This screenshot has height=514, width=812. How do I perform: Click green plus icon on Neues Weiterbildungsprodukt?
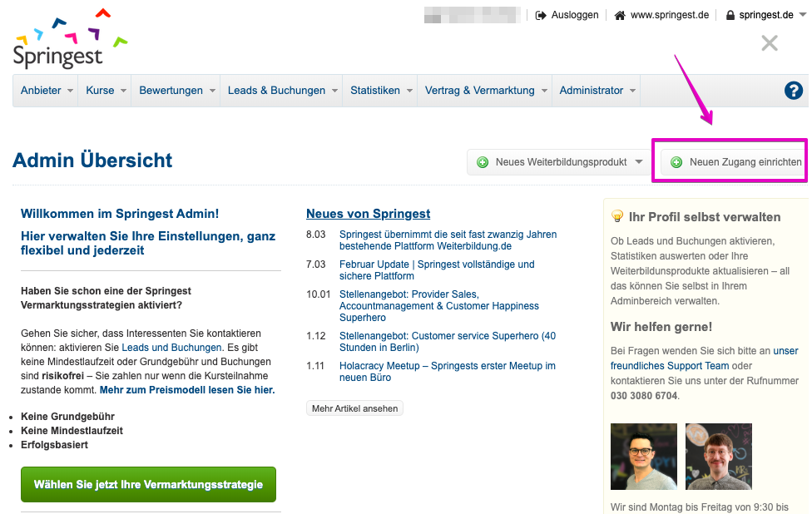point(483,162)
